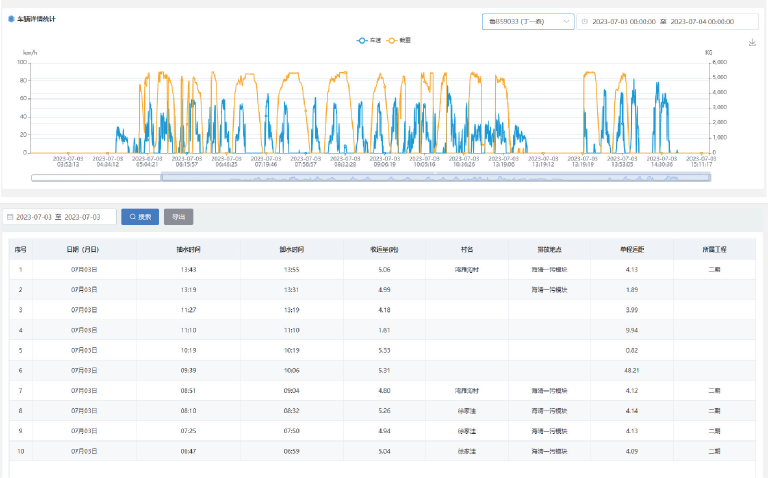Select the tonnage value 4.18
This screenshot has height=478, width=768.
[384, 310]
